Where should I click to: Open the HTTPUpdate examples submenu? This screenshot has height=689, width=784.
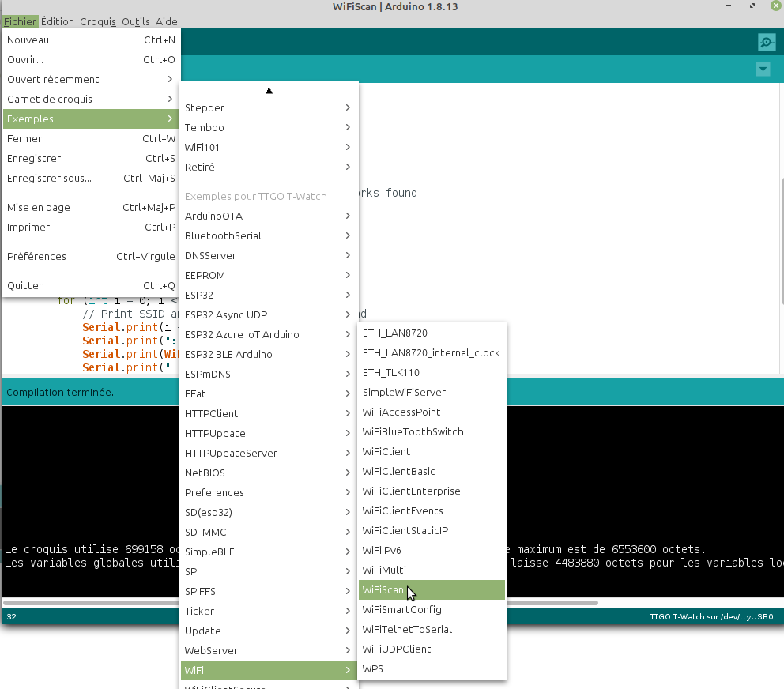[269, 433]
